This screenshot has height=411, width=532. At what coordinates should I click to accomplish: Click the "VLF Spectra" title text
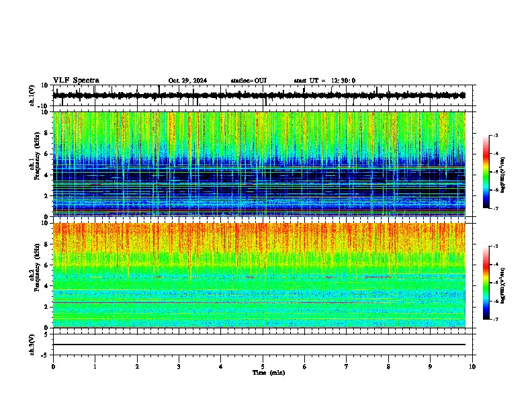pyautogui.click(x=76, y=81)
